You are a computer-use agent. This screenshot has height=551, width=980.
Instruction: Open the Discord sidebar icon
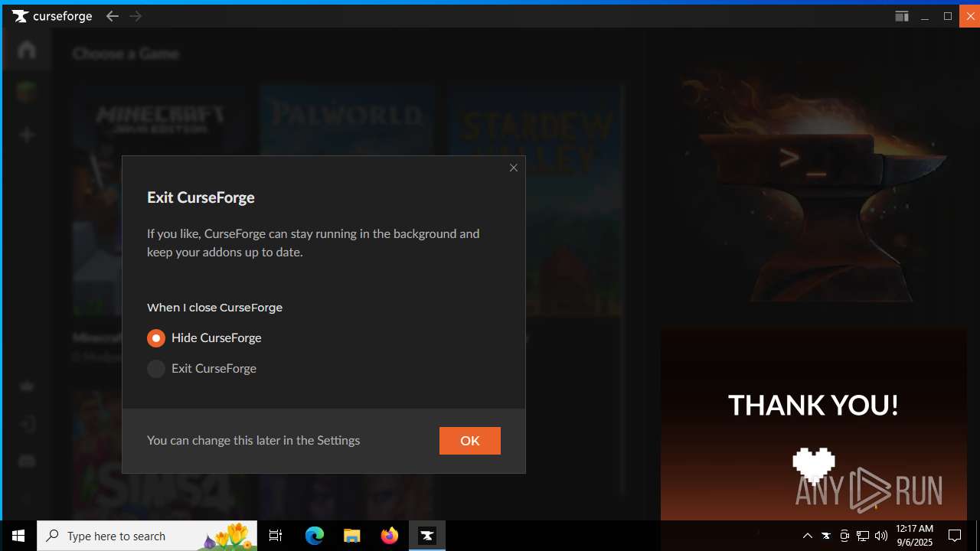pos(27,461)
